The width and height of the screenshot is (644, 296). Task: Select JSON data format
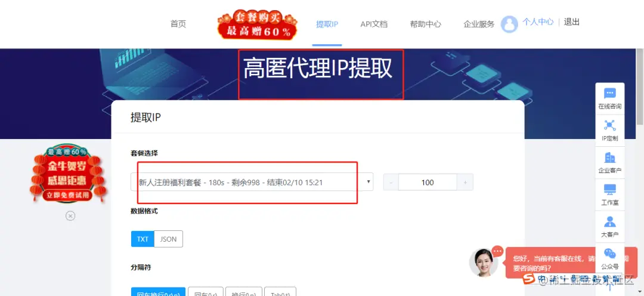click(x=168, y=239)
